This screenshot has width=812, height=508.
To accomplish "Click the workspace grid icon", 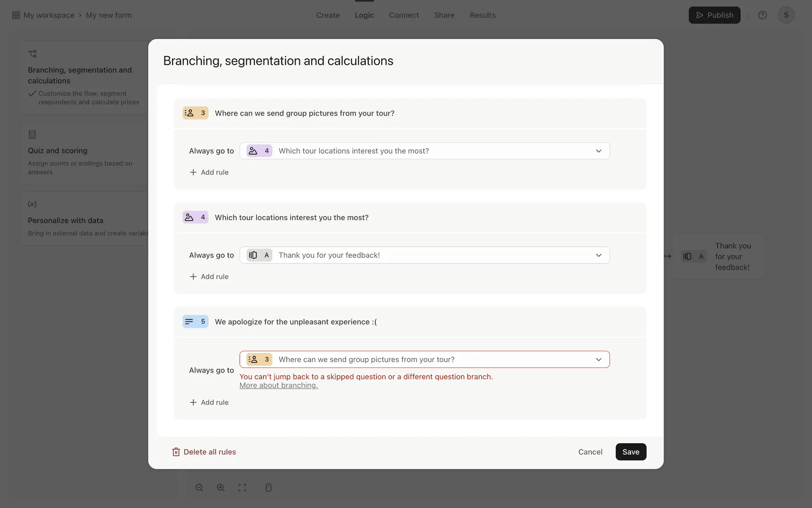I will 16,15.
